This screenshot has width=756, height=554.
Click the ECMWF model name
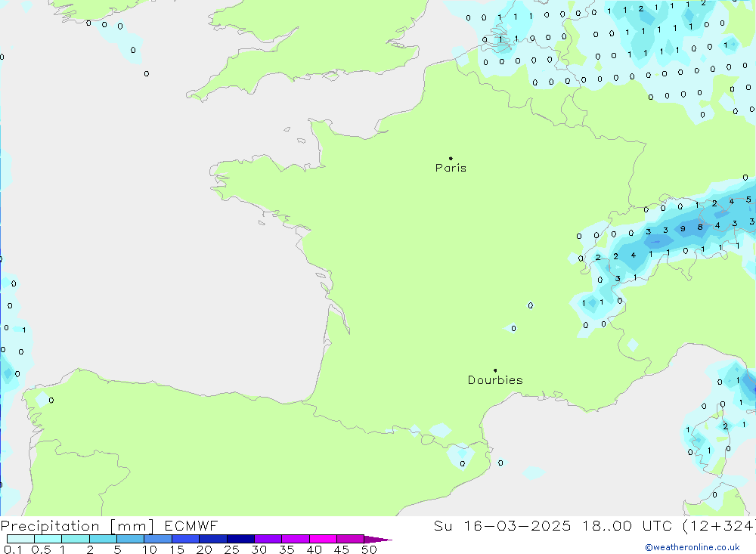pos(191,525)
